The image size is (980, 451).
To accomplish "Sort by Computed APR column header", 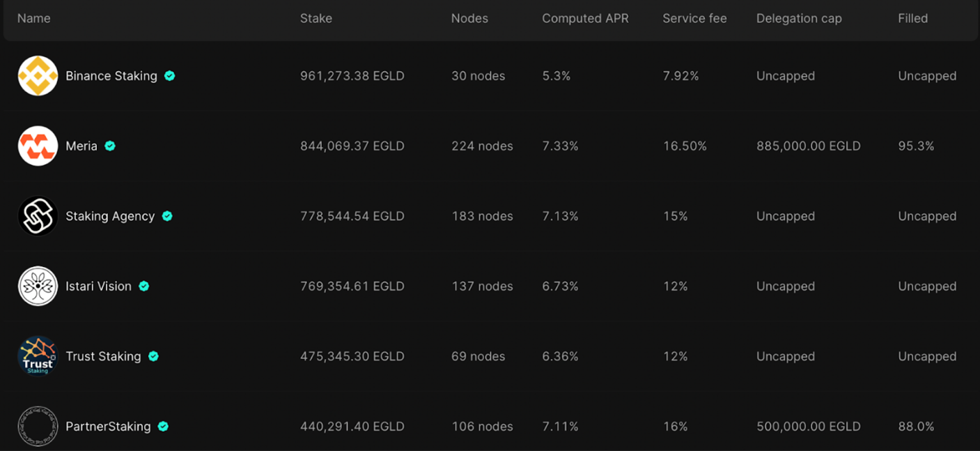I will click(x=585, y=19).
